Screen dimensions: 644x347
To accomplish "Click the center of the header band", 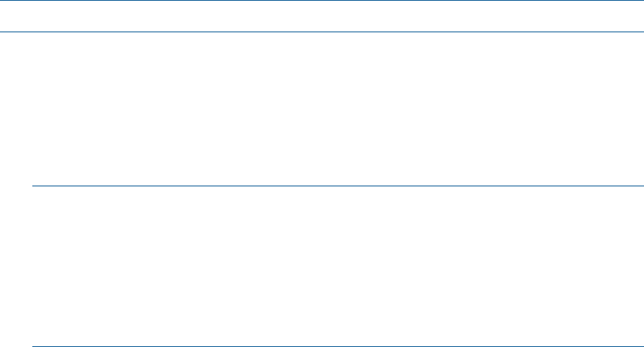I will point(322,16).
